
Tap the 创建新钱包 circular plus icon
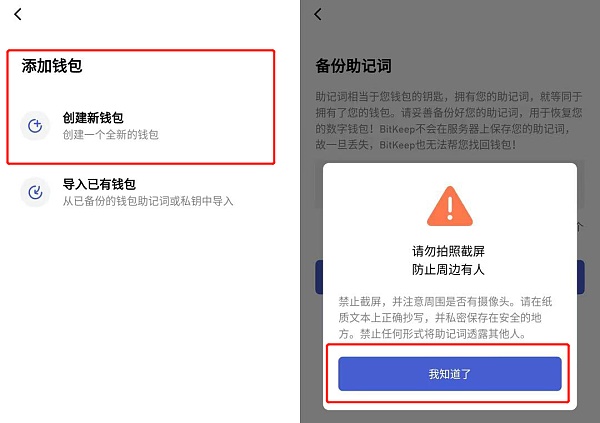coord(35,126)
